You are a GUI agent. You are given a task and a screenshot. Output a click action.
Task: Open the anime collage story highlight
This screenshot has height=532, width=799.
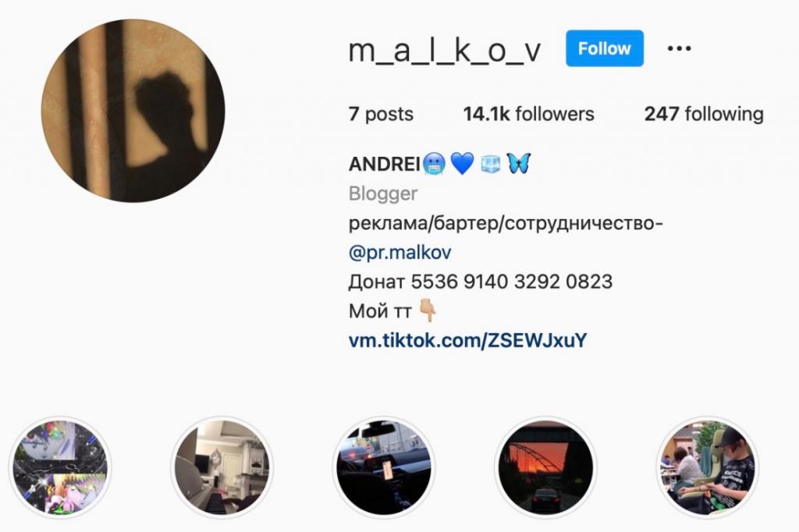[59, 467]
